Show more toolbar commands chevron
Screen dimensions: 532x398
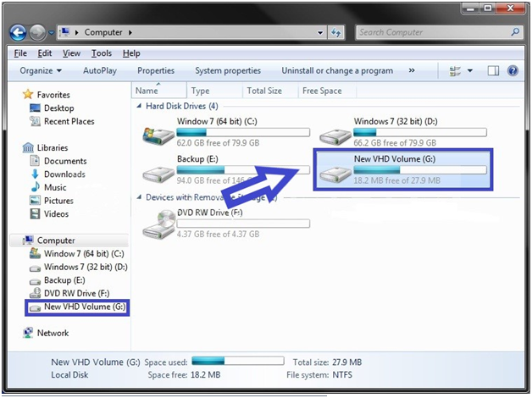click(412, 70)
